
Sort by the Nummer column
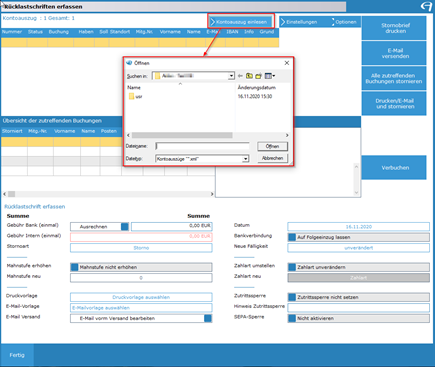[x=12, y=32]
